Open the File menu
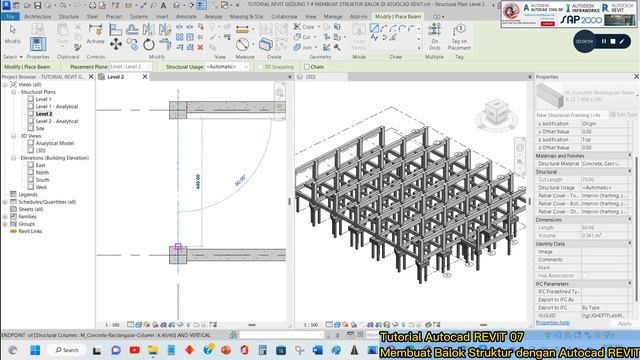 pos(10,17)
